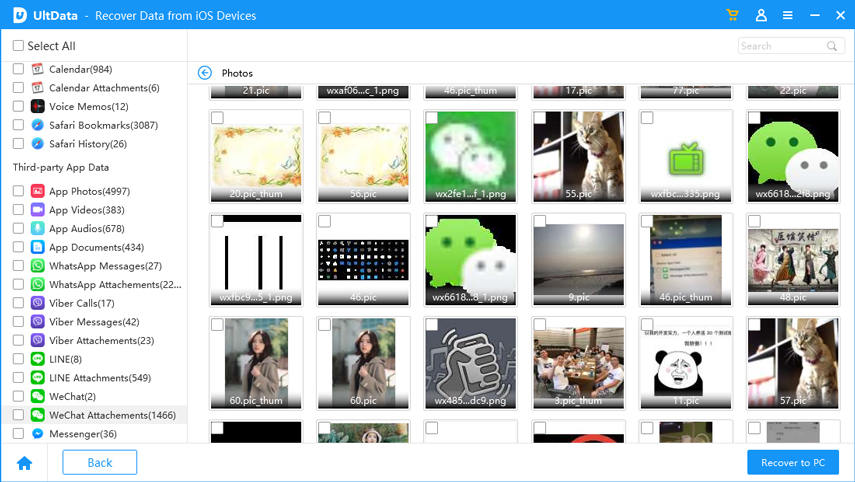Check the WhatsApp Messages(27) checkbox

(x=18, y=265)
